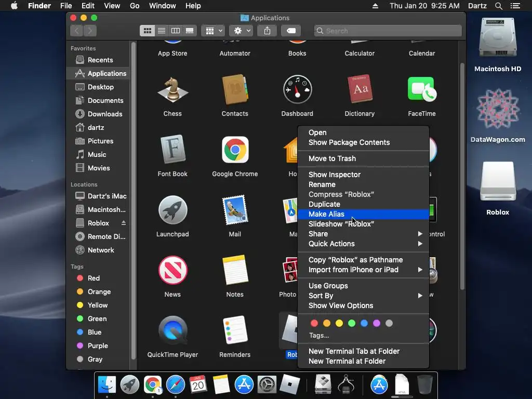Image resolution: width=532 pixels, height=399 pixels.
Task: Click Tags... in context menu
Action: point(319,336)
